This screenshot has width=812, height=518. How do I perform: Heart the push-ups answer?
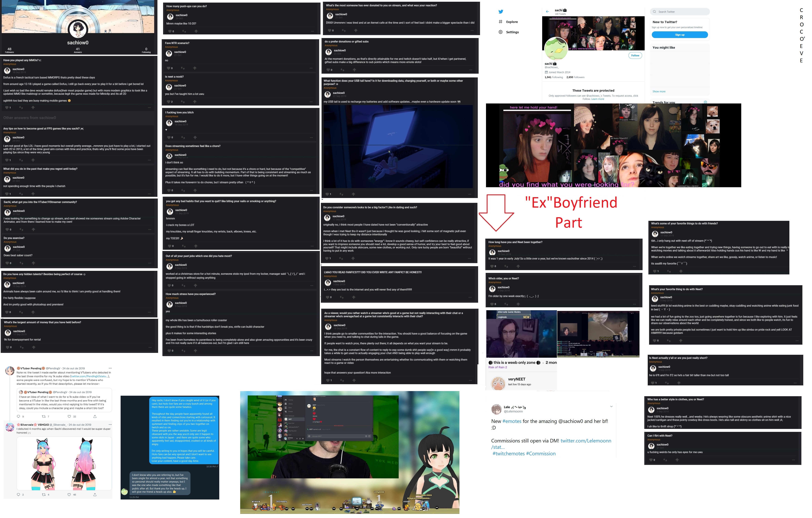(x=170, y=31)
